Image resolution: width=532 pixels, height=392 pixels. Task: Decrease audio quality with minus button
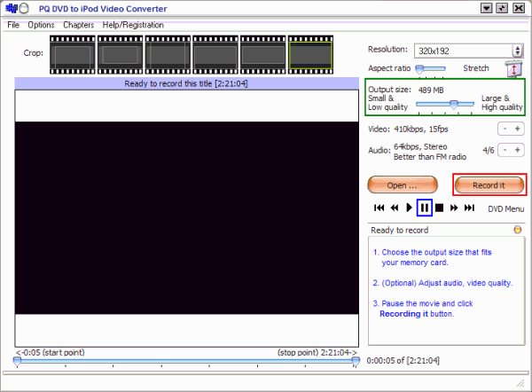505,150
